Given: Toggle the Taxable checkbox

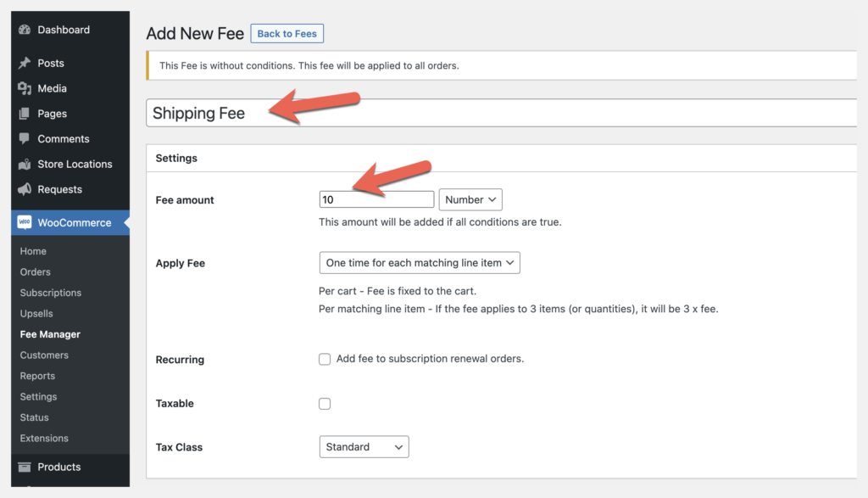Looking at the screenshot, I should coord(325,404).
